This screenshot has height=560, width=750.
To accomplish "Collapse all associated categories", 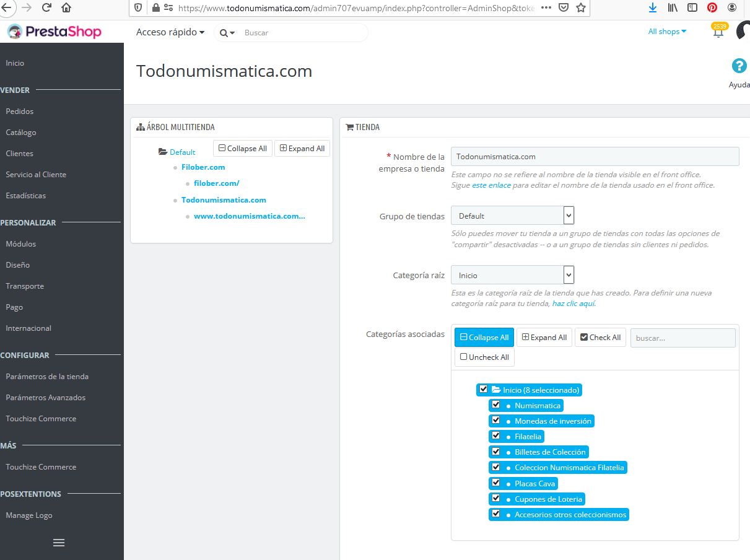I will pyautogui.click(x=484, y=338).
